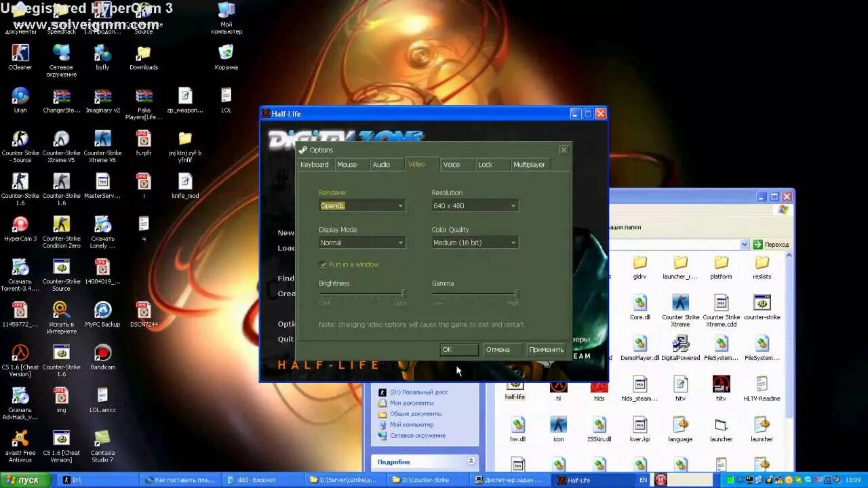Open the CCleaner desktop icon

[20, 58]
